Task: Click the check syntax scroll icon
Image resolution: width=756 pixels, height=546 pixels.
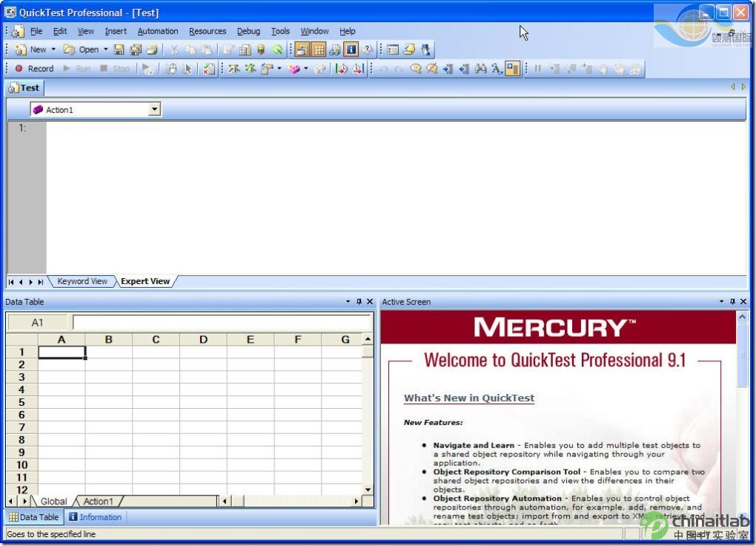Action: click(x=409, y=49)
